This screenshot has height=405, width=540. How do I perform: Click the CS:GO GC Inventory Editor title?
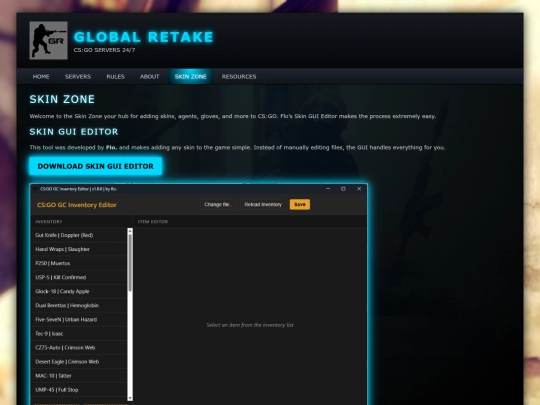click(76, 205)
